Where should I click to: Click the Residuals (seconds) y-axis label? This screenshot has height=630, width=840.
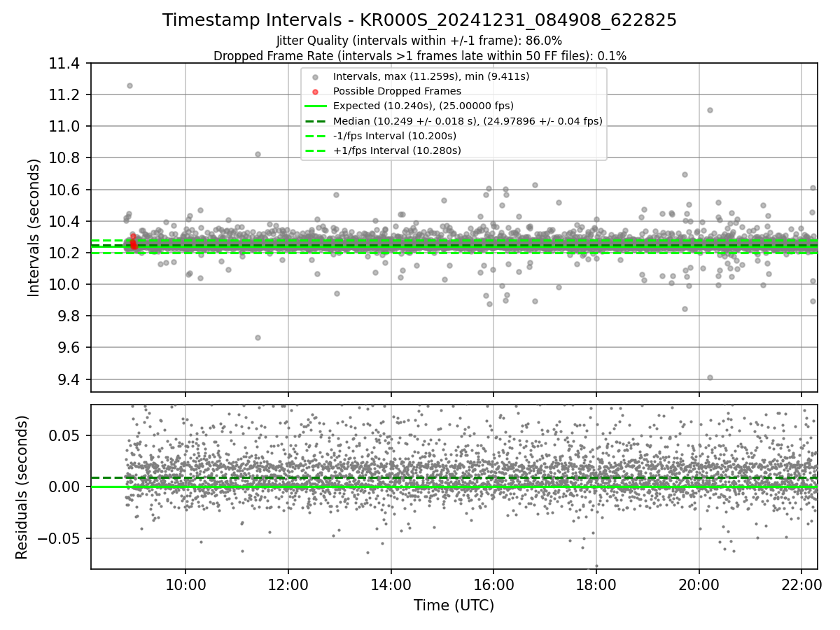coord(22,487)
